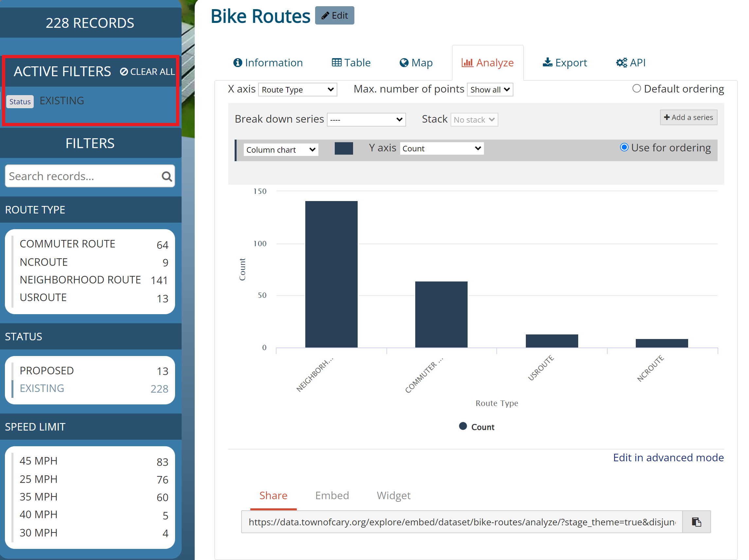This screenshot has height=560, width=749.
Task: Select the Use for ordering radio button
Action: point(624,147)
